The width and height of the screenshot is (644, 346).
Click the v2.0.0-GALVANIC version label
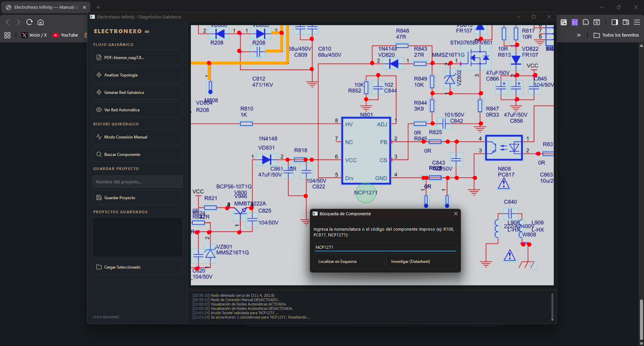(106, 317)
